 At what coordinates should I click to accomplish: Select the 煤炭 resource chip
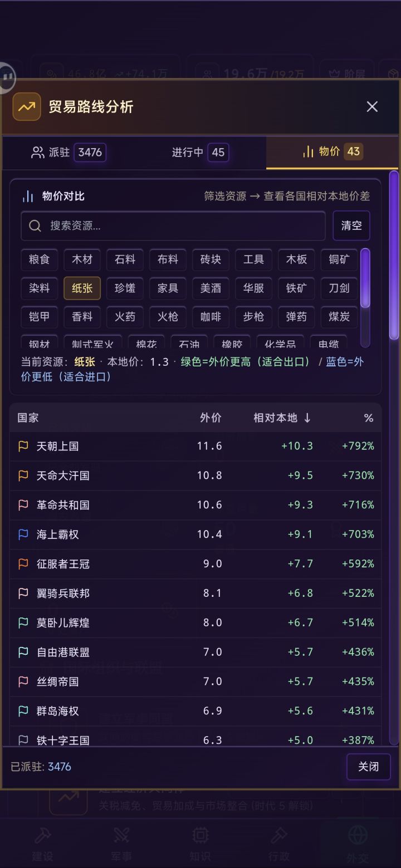pyautogui.click(x=340, y=317)
